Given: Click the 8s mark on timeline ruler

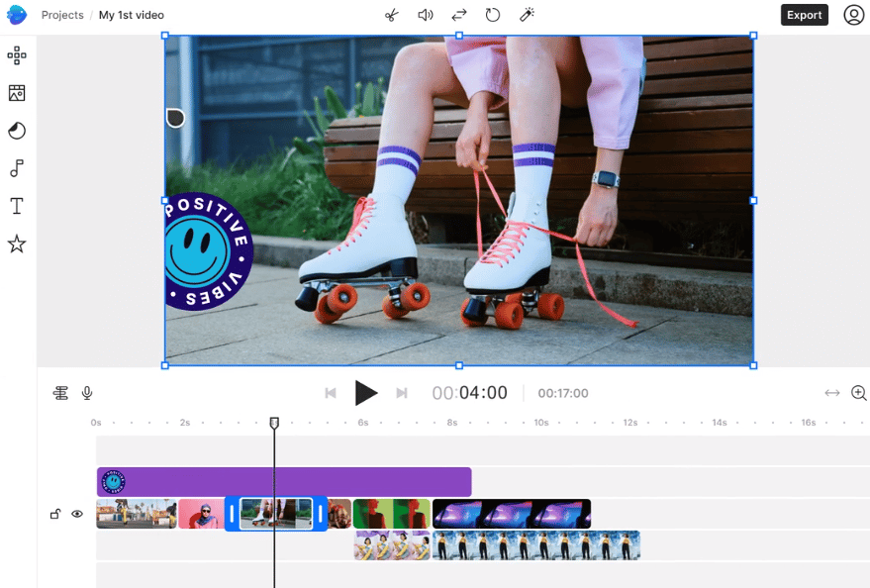Looking at the screenshot, I should pos(452,423).
